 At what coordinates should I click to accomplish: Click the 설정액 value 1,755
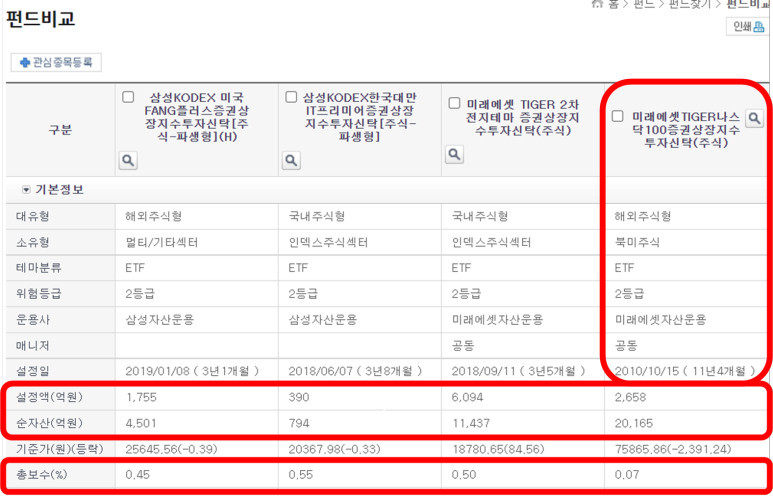tap(141, 397)
